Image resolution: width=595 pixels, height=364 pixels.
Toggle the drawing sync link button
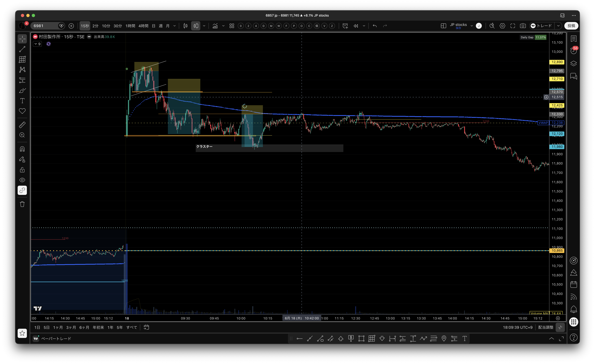click(22, 191)
